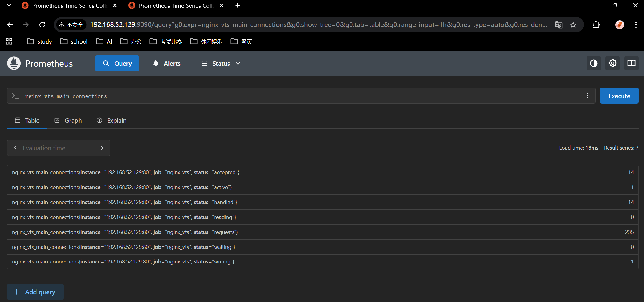Open a new browser tab
The height and width of the screenshot is (302, 644).
(x=238, y=5)
